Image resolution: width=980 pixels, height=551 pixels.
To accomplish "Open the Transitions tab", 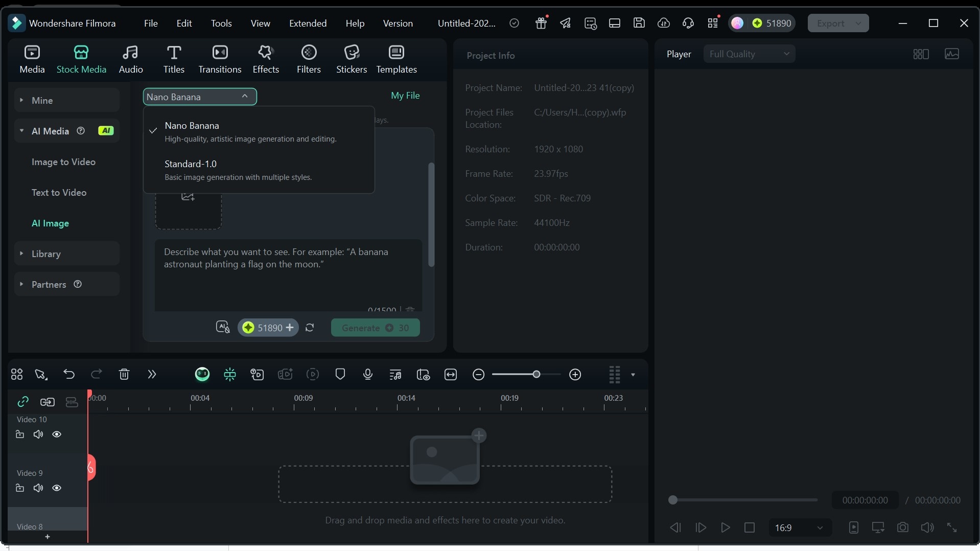I will pyautogui.click(x=220, y=59).
